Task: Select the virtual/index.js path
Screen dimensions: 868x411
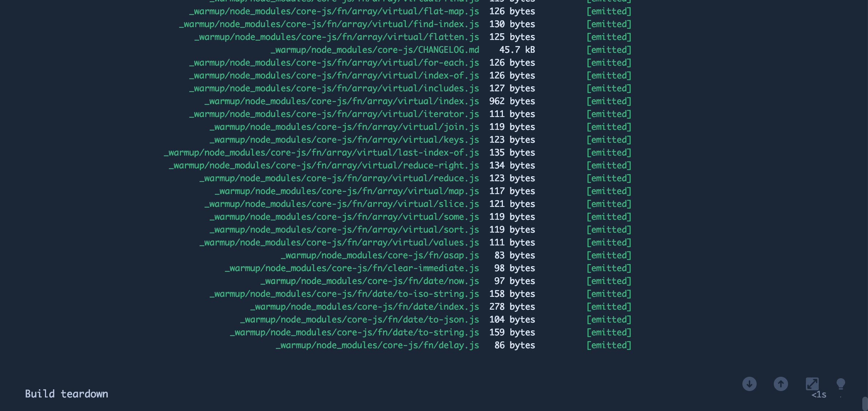Action: [x=342, y=101]
